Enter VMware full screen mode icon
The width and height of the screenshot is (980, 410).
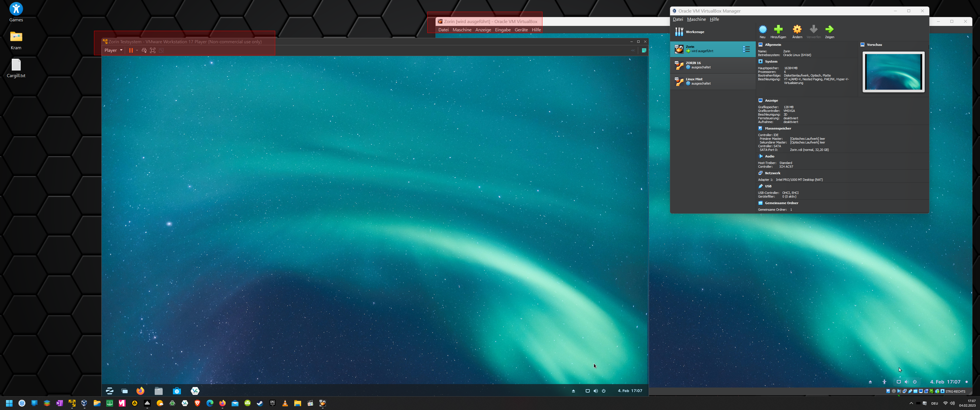coord(152,50)
